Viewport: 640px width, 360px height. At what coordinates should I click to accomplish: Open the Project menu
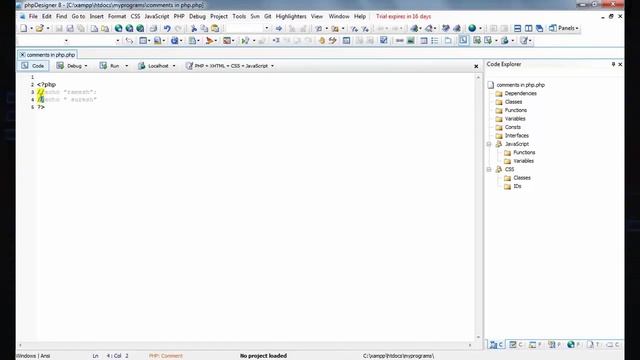[x=219, y=16]
